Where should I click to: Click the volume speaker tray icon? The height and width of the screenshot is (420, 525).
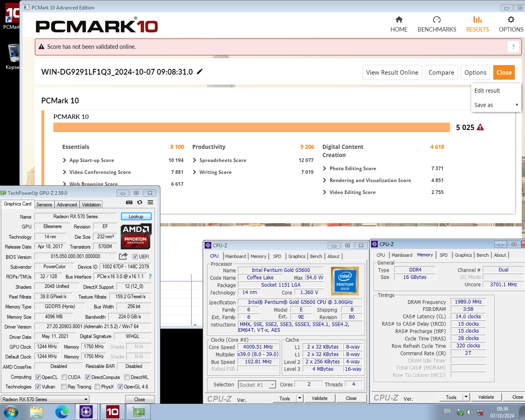point(470,412)
